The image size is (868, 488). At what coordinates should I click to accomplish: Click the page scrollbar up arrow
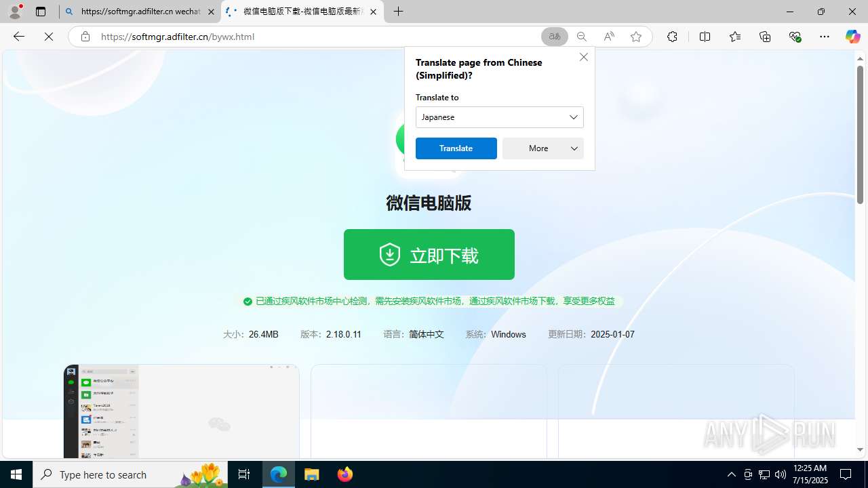[x=860, y=58]
